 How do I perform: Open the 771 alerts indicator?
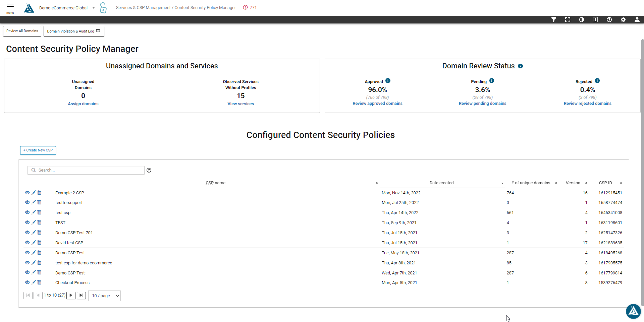(250, 7)
